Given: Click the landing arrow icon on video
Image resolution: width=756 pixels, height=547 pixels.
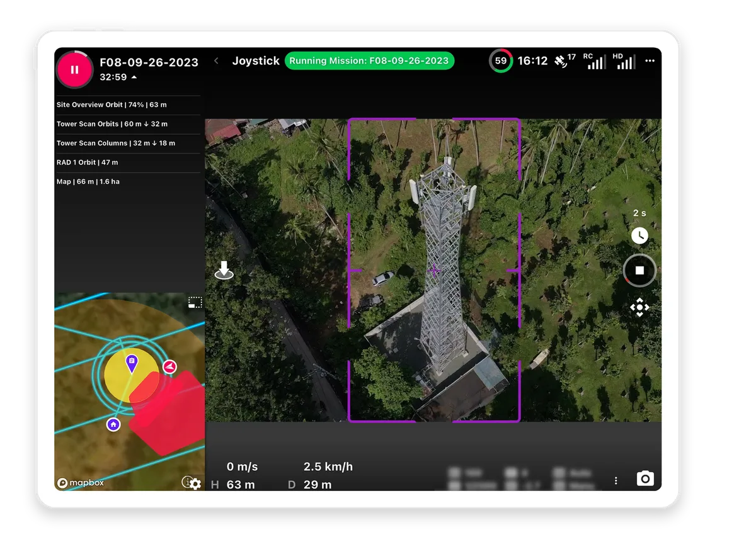Looking at the screenshot, I should (224, 271).
